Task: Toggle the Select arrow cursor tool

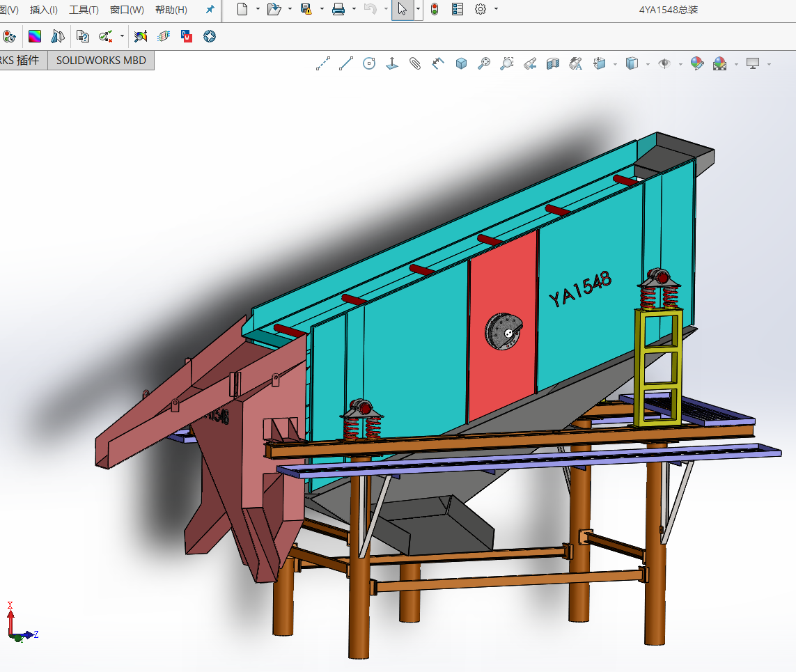Action: coord(402,10)
